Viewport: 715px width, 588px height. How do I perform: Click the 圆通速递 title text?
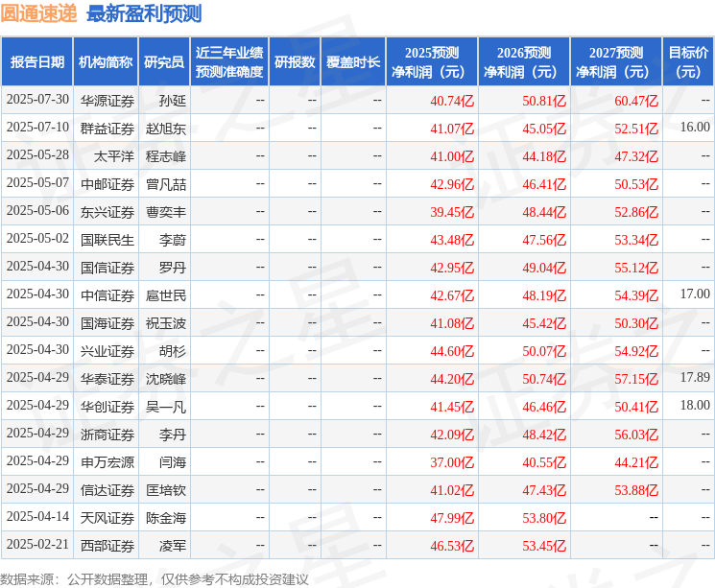click(x=38, y=13)
